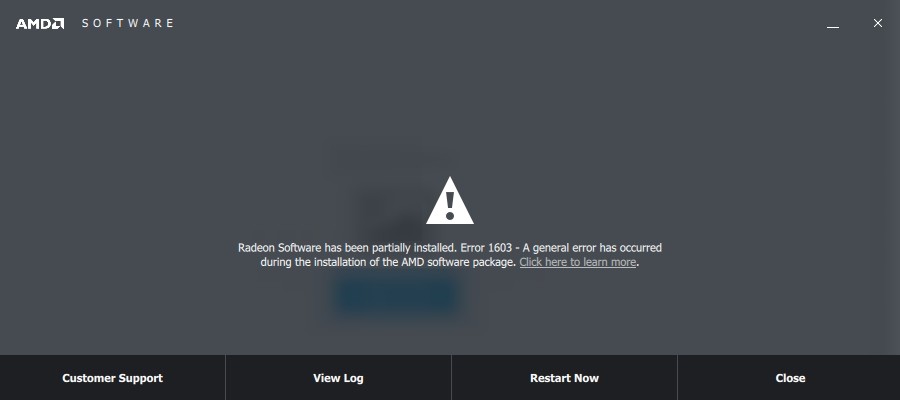Image resolution: width=900 pixels, height=400 pixels.
Task: Click the SOFTWARE title text
Action: [127, 24]
